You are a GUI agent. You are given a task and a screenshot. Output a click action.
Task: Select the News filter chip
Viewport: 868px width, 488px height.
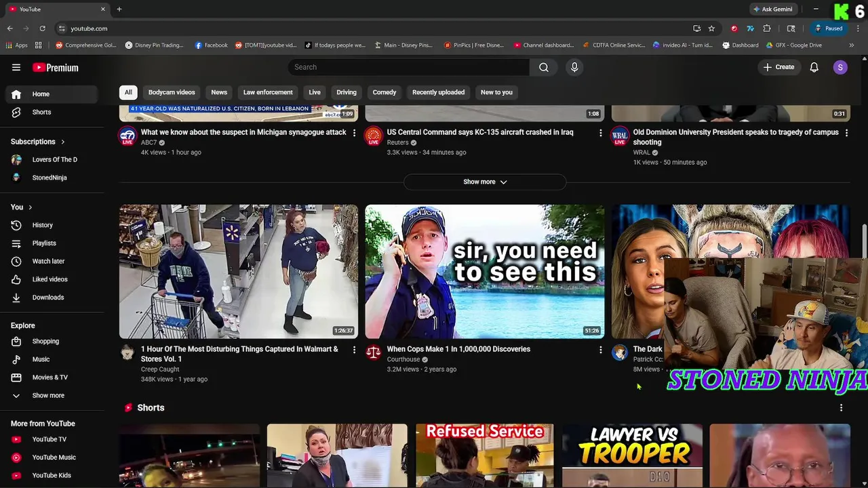pos(219,92)
